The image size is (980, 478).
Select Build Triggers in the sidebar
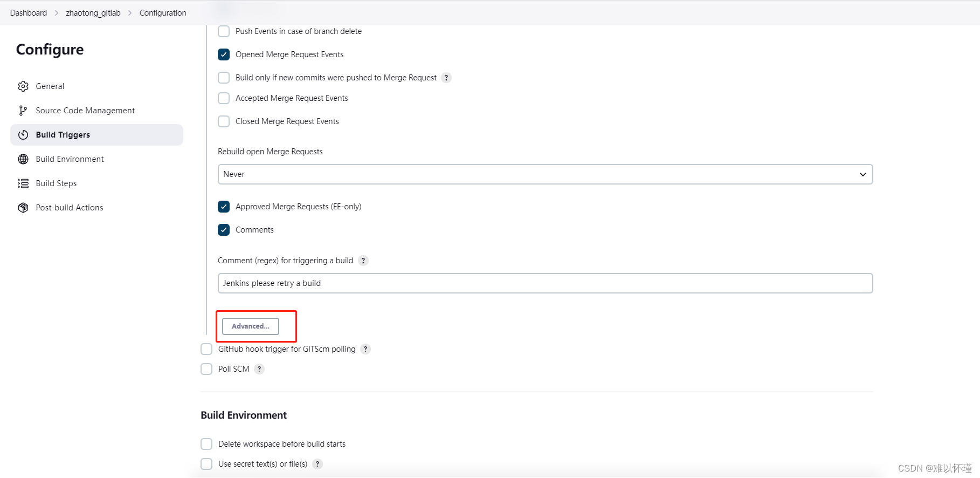pos(96,135)
